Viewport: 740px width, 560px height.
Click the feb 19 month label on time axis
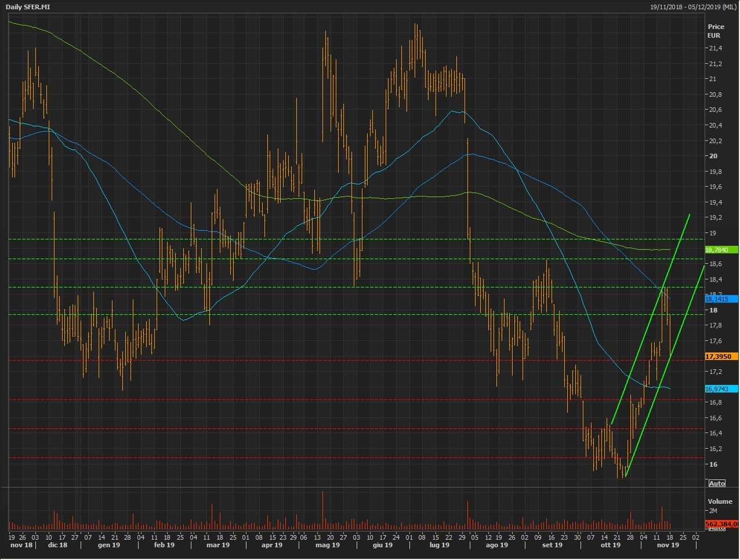164,545
